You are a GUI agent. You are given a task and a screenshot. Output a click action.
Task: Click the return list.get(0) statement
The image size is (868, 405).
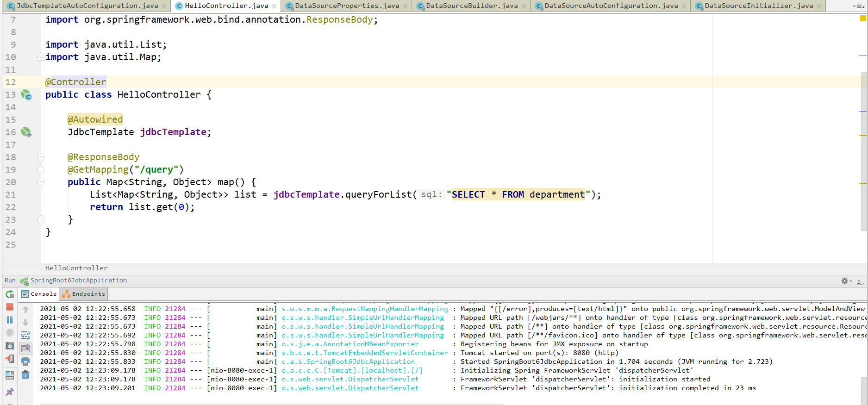pyautogui.click(x=142, y=207)
